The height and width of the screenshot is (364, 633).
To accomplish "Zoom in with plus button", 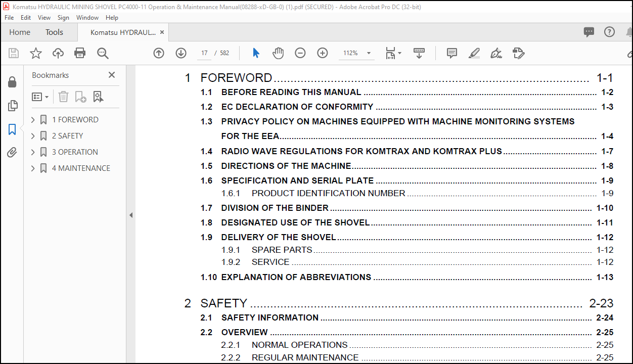I will pyautogui.click(x=323, y=53).
